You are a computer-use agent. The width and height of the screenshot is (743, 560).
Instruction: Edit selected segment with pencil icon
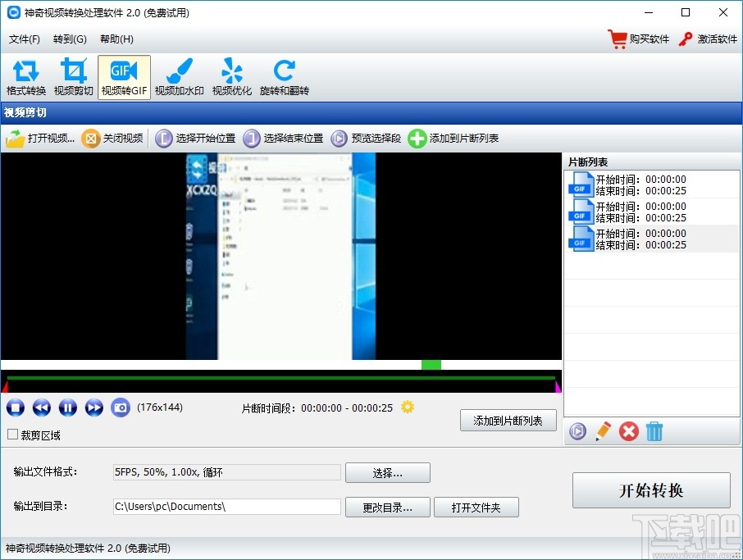click(x=604, y=431)
